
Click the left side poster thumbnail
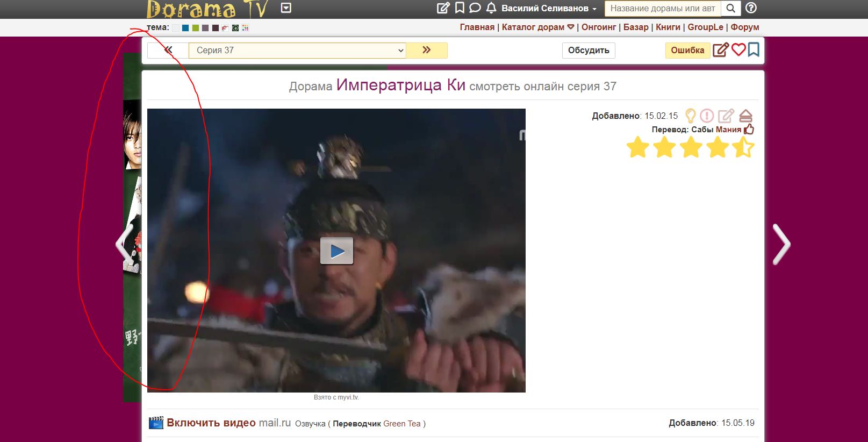[132, 227]
